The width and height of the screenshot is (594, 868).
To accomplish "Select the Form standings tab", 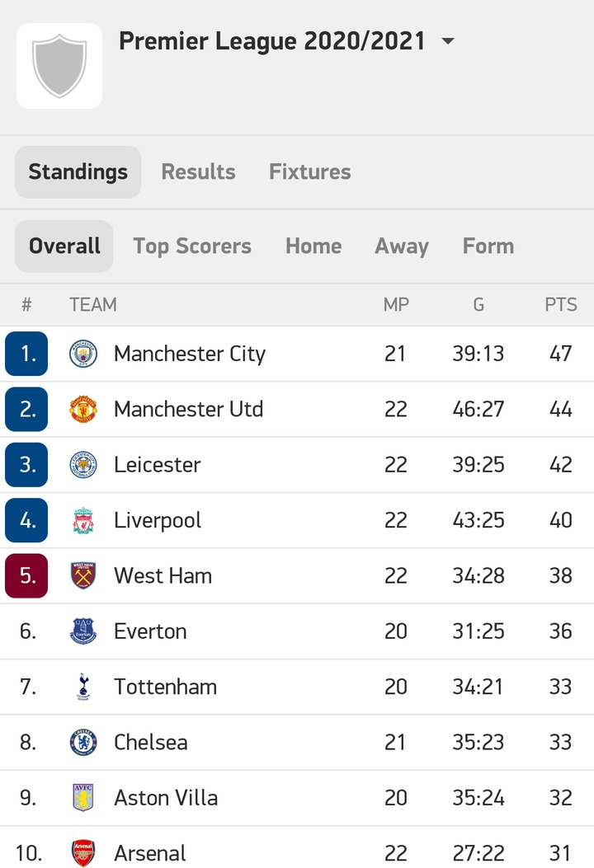I will (488, 246).
